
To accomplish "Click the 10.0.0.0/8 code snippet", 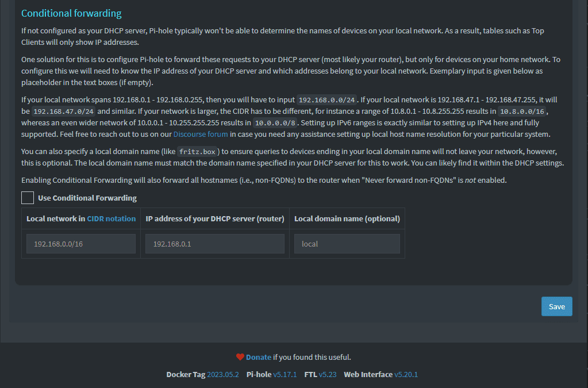I will (x=275, y=123).
